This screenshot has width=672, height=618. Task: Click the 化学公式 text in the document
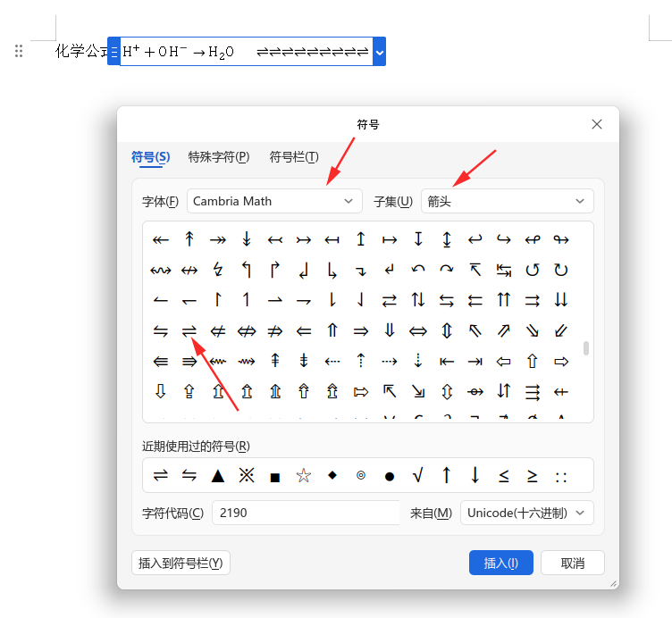coord(81,51)
